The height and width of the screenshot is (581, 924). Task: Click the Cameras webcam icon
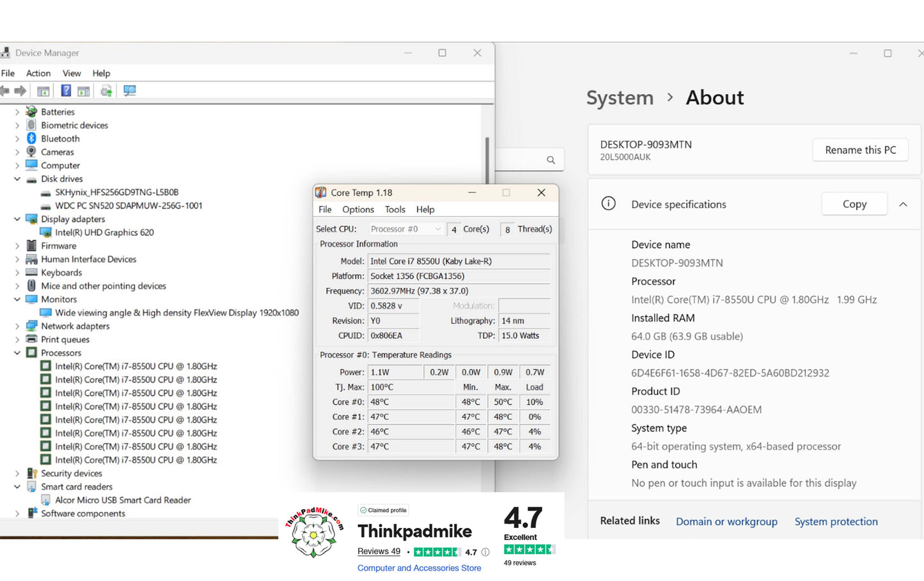click(31, 152)
